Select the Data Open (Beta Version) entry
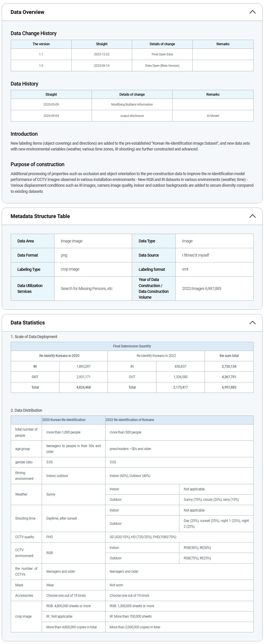Viewport: 264px width, 644px height. point(162,66)
